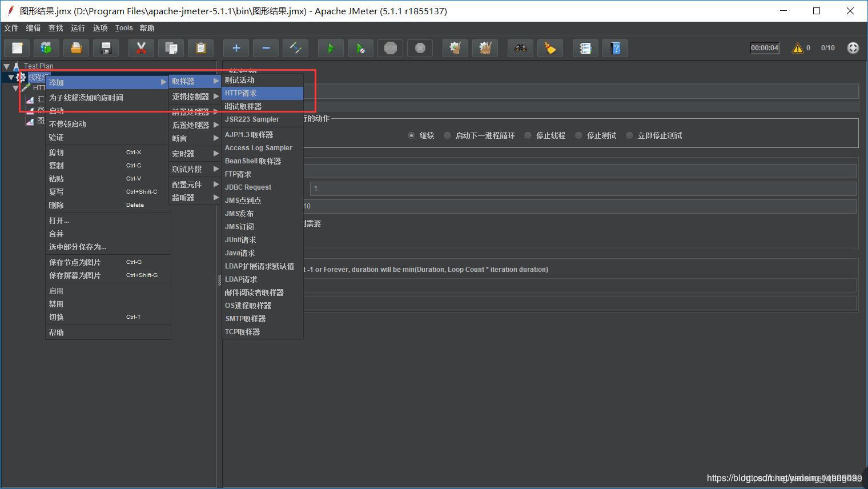Click 为子线程添加响应时间 menu entry

click(108, 98)
